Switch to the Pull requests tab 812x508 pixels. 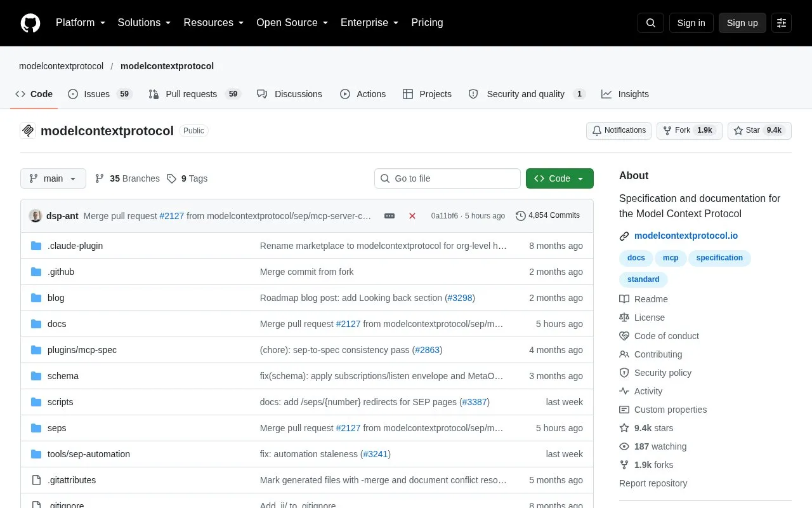[x=195, y=94]
